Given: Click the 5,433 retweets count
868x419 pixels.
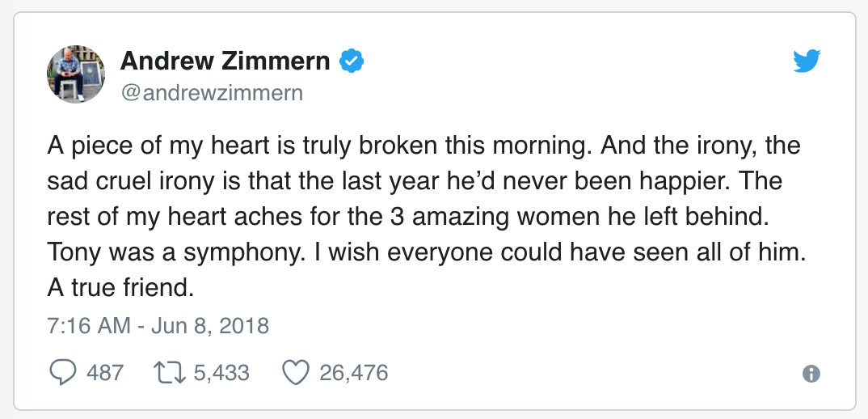Looking at the screenshot, I should click(x=222, y=372).
